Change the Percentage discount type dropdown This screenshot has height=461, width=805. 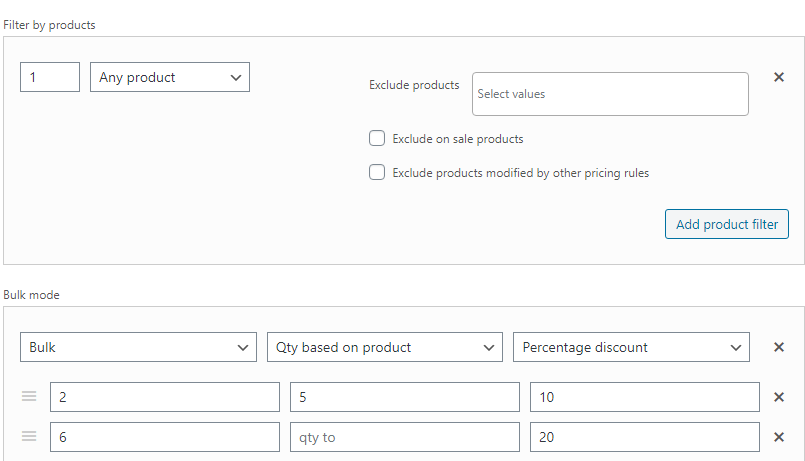[631, 347]
